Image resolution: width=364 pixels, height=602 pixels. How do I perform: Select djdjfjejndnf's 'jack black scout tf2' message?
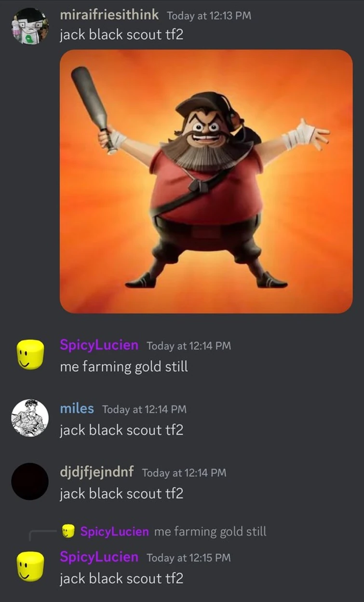pyautogui.click(x=121, y=493)
